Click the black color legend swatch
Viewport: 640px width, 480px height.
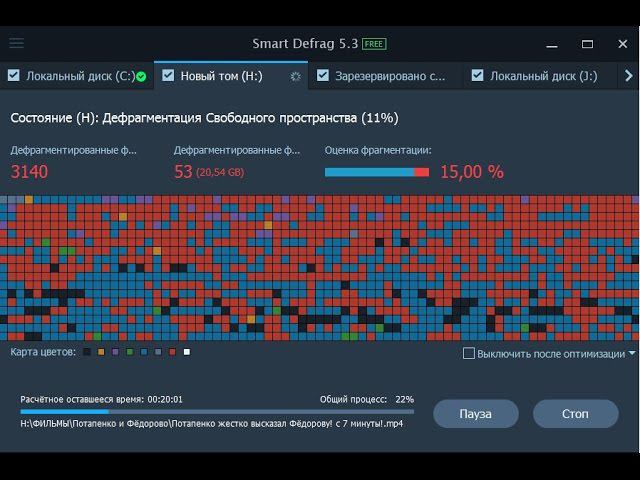[x=87, y=352]
